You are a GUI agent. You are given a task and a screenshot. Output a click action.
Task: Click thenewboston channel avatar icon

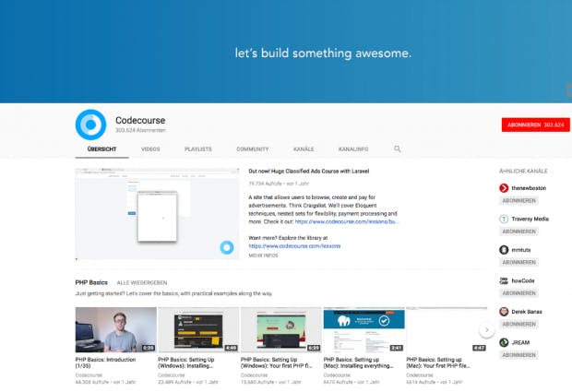(x=504, y=188)
